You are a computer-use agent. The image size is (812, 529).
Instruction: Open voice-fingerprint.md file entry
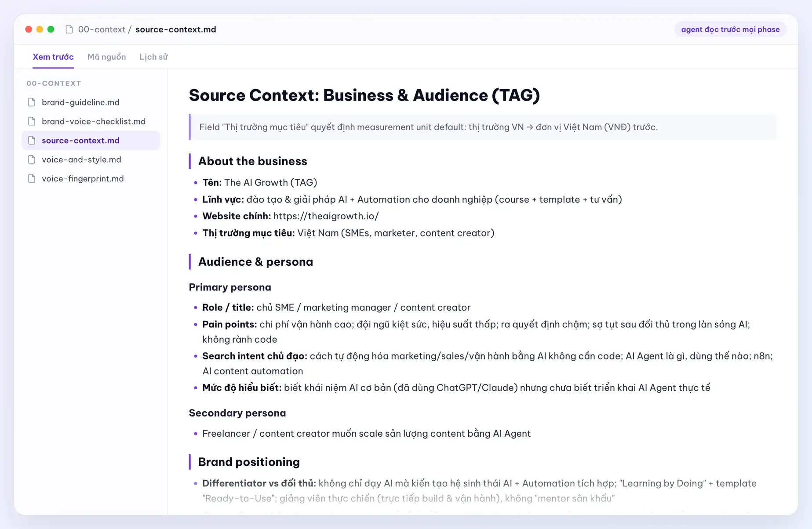tap(91, 179)
